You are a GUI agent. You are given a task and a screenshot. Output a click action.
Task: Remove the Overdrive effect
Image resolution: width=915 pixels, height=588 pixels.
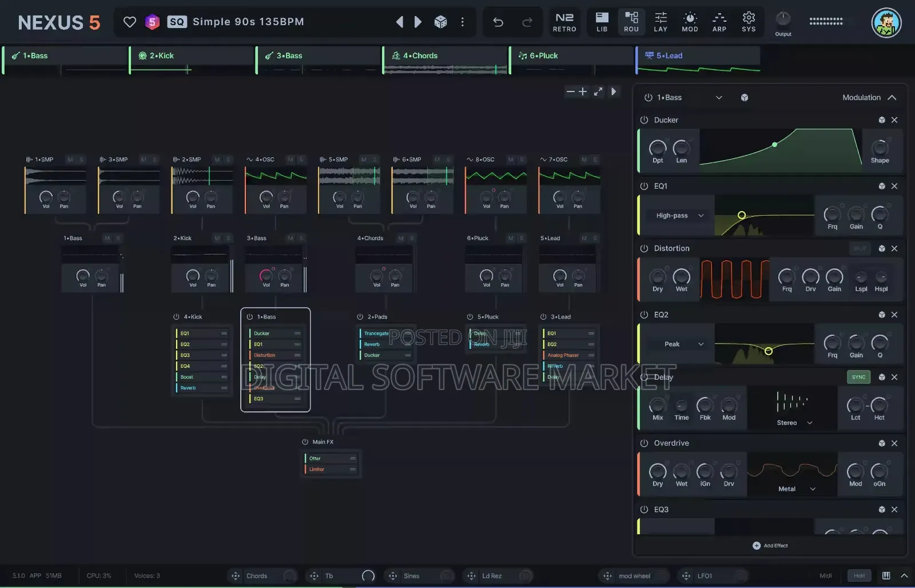(x=894, y=444)
